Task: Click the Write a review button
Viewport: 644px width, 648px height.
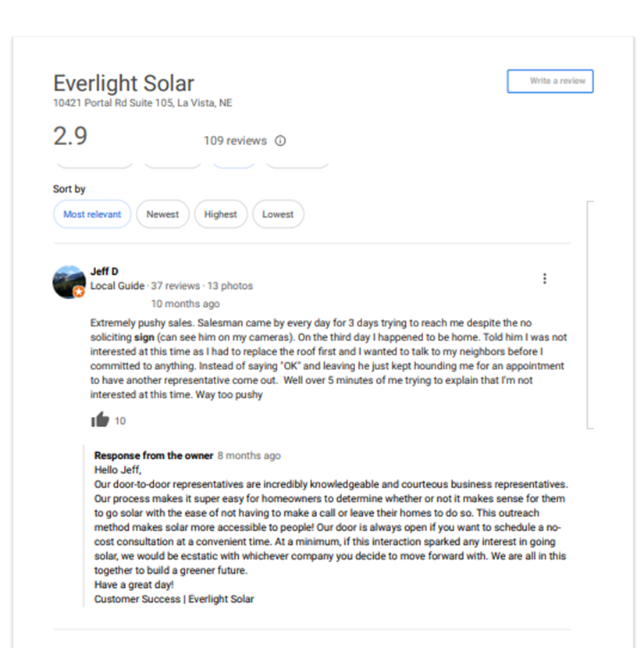Action: coord(550,81)
